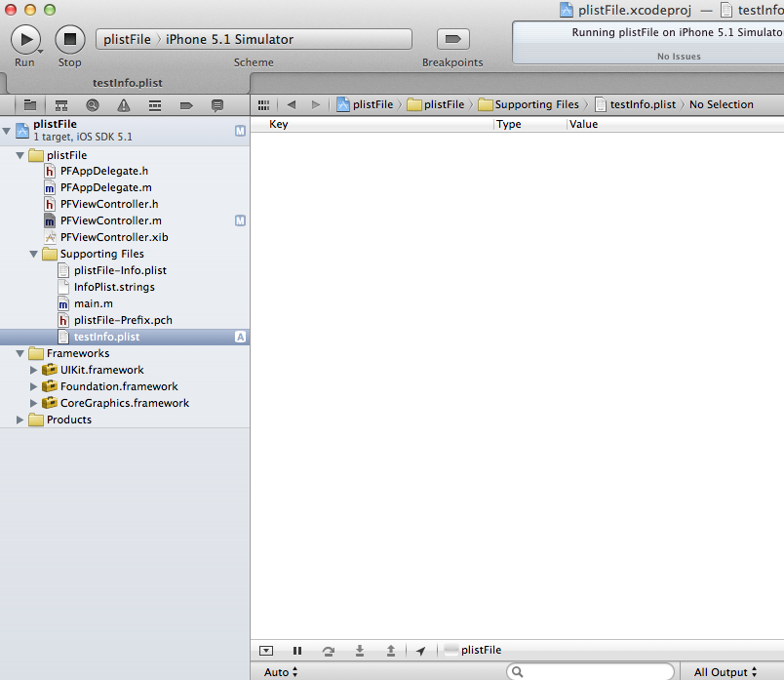Click the M status badge on plistFile project

[x=241, y=131]
